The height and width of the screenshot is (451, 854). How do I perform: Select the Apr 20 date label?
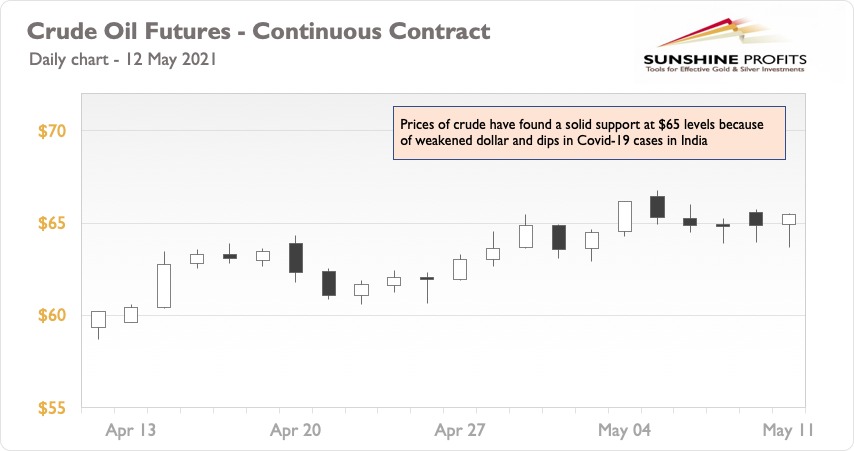click(296, 430)
